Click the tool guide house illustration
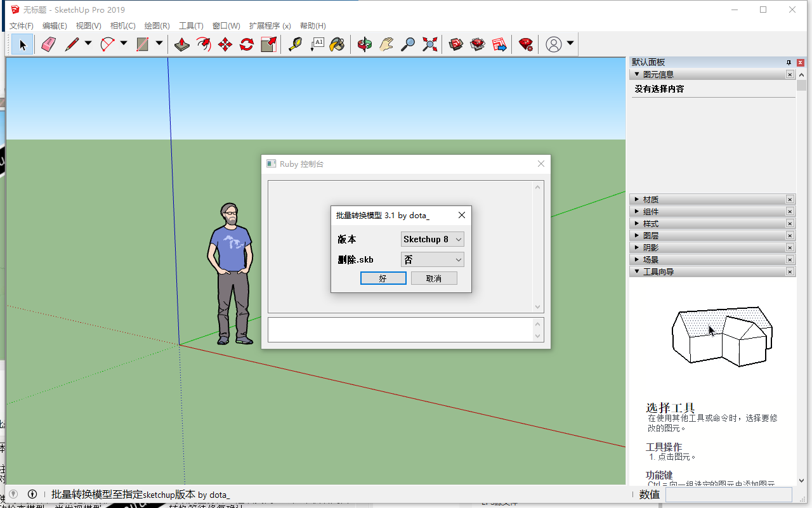812x508 pixels. pos(722,336)
